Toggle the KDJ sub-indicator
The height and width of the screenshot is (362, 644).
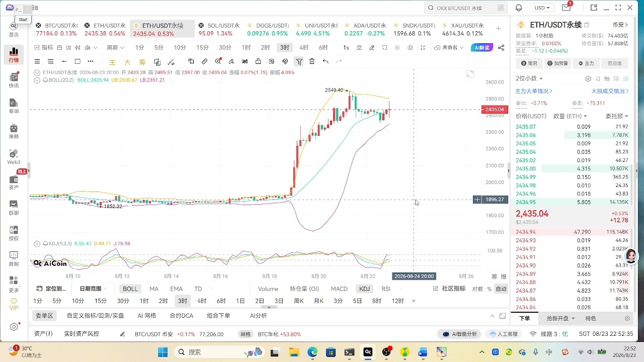[x=364, y=289]
